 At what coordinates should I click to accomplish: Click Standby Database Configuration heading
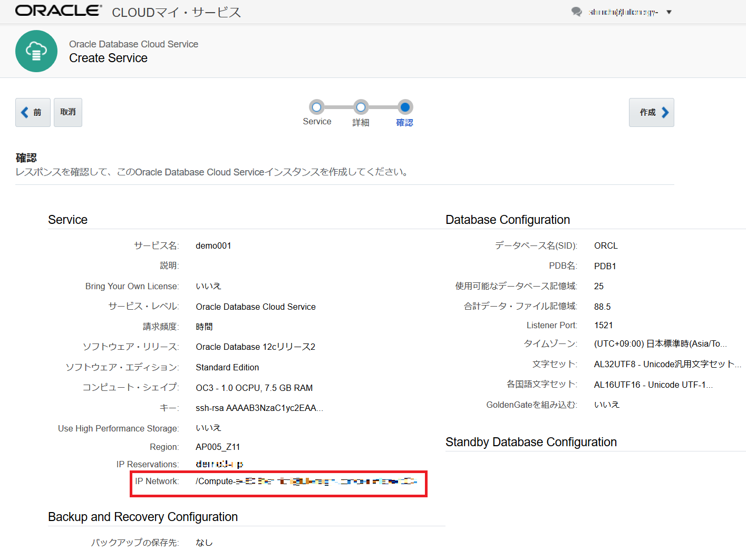click(531, 442)
